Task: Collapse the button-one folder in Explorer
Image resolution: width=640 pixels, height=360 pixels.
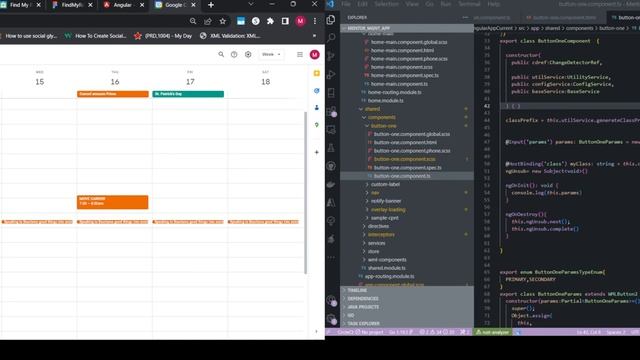Action: click(367, 126)
